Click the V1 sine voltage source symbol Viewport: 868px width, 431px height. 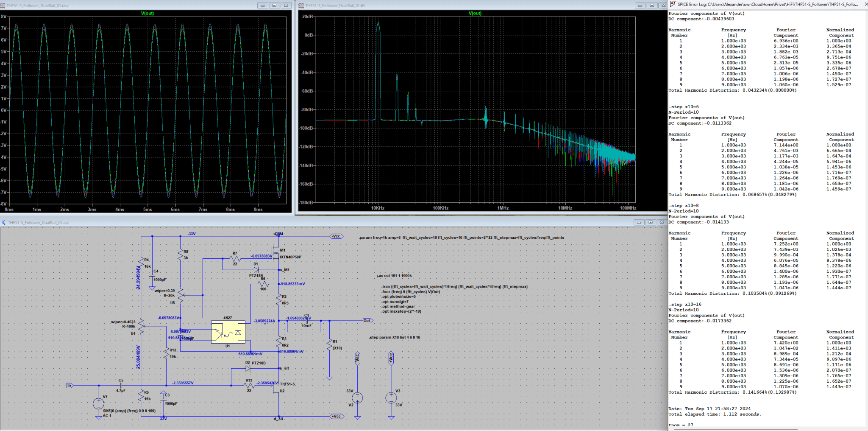99,403
